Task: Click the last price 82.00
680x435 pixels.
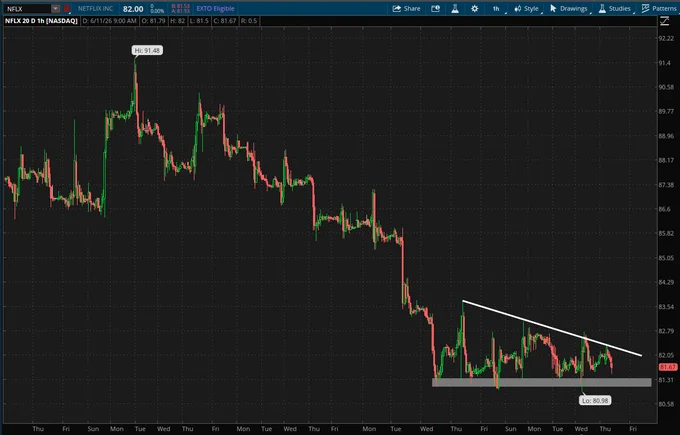Action: (x=133, y=9)
